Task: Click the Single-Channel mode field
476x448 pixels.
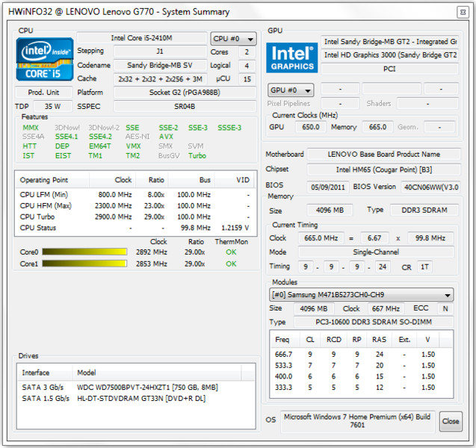Action: pyautogui.click(x=376, y=252)
